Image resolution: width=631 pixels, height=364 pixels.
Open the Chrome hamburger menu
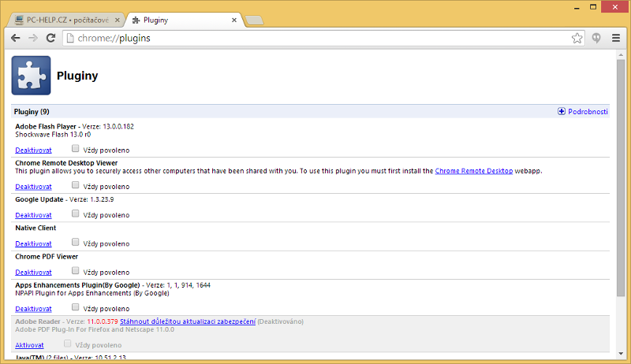[x=616, y=38]
